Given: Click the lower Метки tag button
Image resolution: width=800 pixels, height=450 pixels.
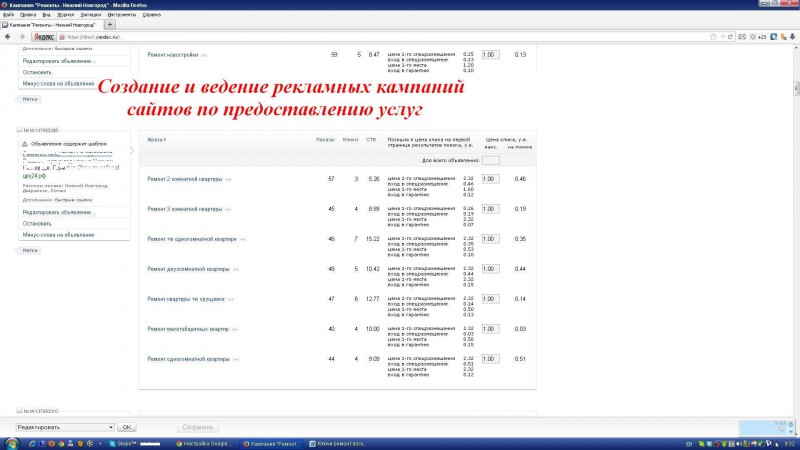Looking at the screenshot, I should pos(30,251).
